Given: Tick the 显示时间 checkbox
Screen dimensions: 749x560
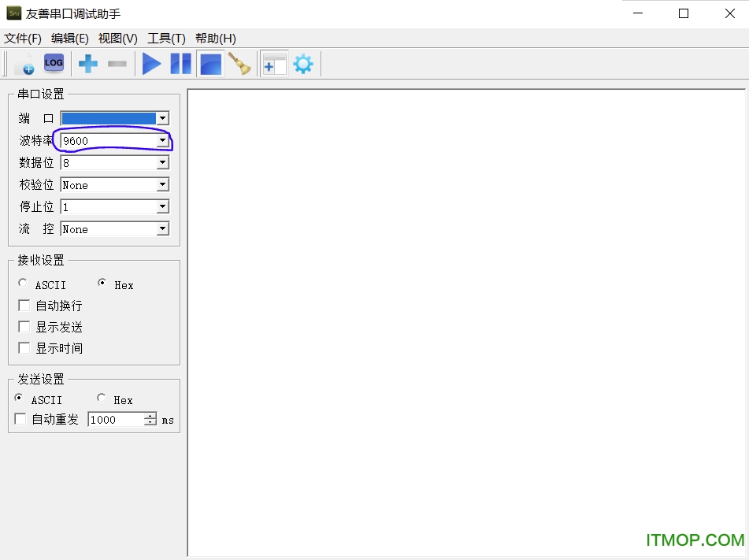Looking at the screenshot, I should [24, 348].
